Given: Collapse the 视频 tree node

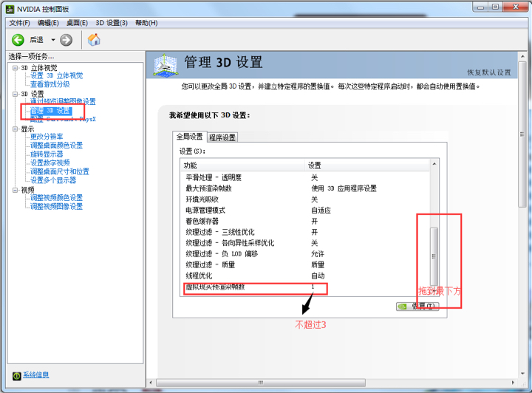Looking at the screenshot, I should pyautogui.click(x=15, y=191).
